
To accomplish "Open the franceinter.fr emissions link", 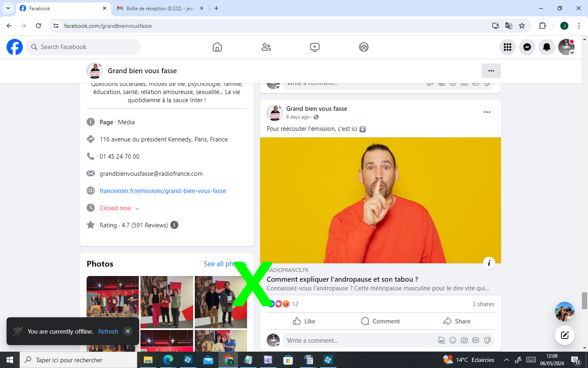I will click(x=163, y=191).
